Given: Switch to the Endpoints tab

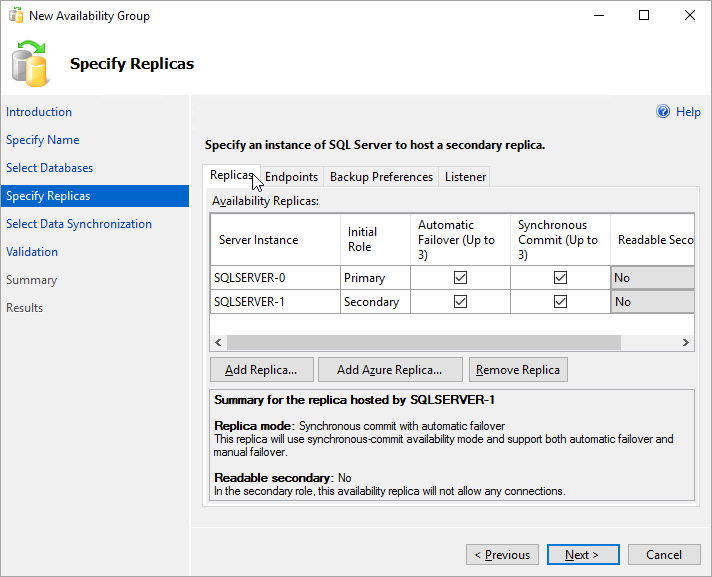Looking at the screenshot, I should tap(291, 177).
